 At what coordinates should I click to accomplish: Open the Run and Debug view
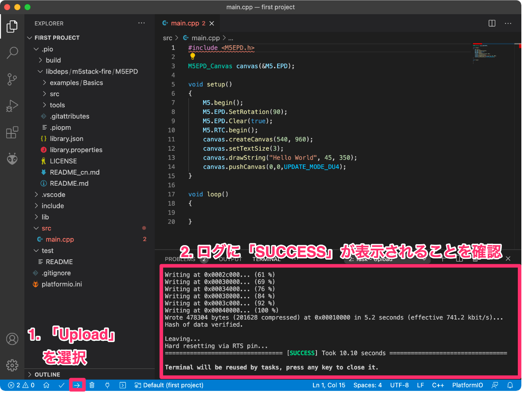point(12,106)
